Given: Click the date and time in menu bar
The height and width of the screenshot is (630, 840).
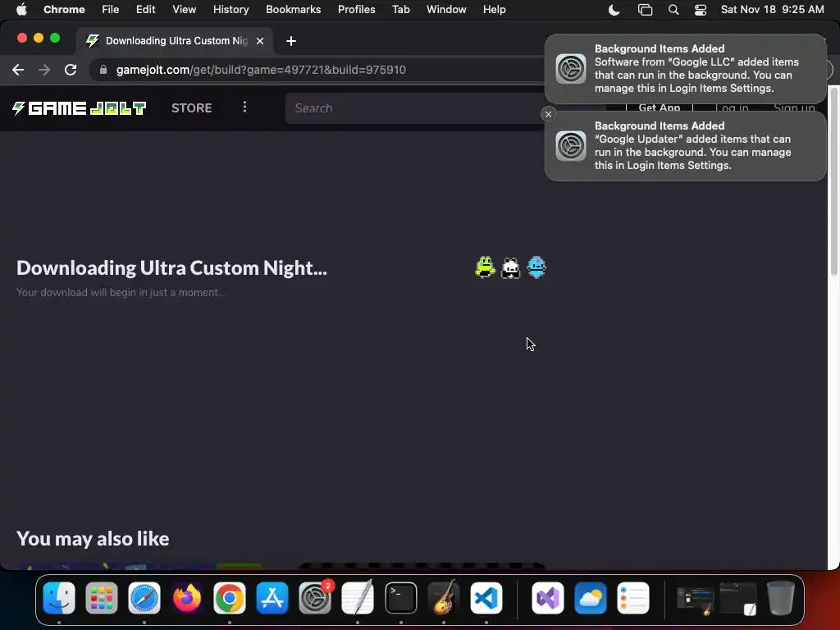Looking at the screenshot, I should [x=772, y=10].
